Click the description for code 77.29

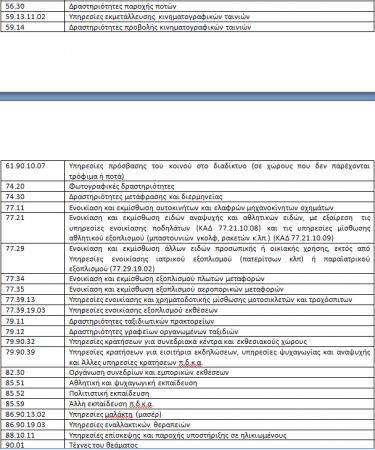219,259
